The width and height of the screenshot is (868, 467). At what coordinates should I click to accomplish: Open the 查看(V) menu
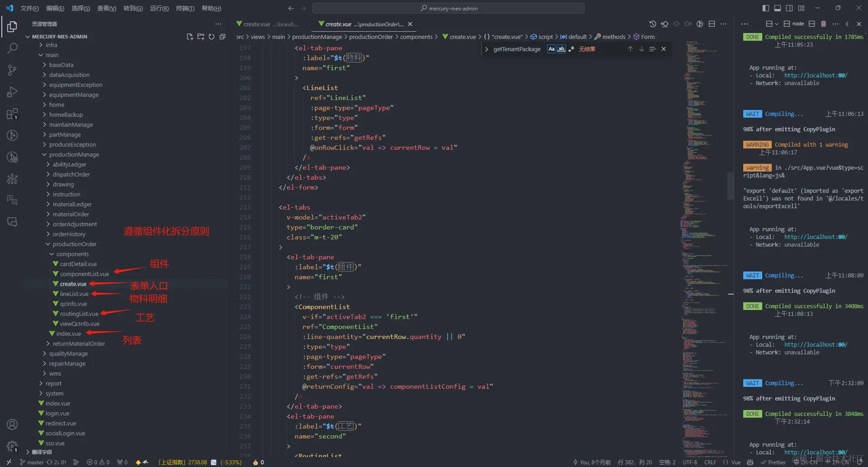(x=107, y=8)
